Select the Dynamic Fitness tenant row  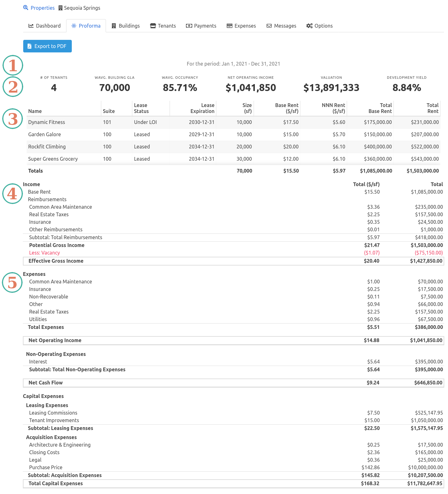tap(234, 122)
